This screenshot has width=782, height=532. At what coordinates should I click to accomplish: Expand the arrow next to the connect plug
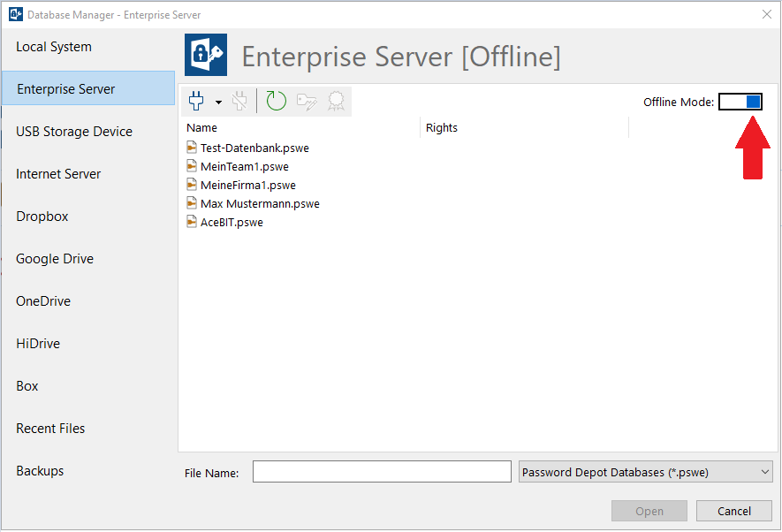click(218, 103)
